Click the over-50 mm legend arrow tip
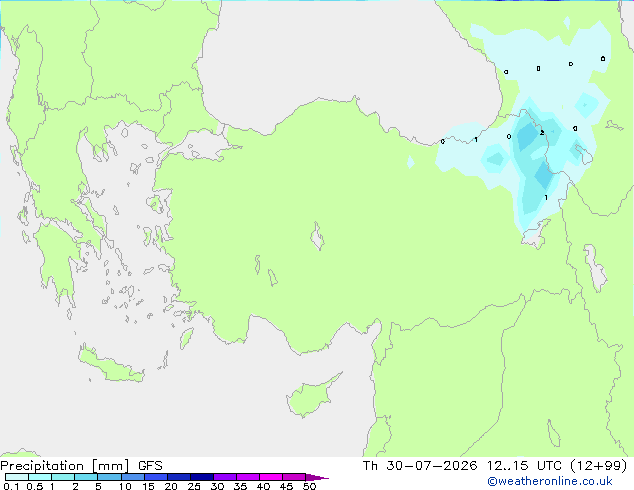 click(x=317, y=477)
